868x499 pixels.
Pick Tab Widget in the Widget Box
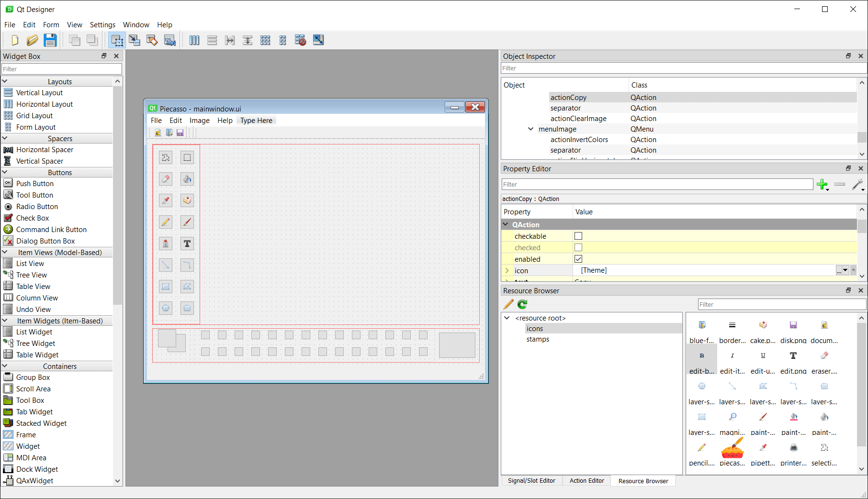click(34, 412)
